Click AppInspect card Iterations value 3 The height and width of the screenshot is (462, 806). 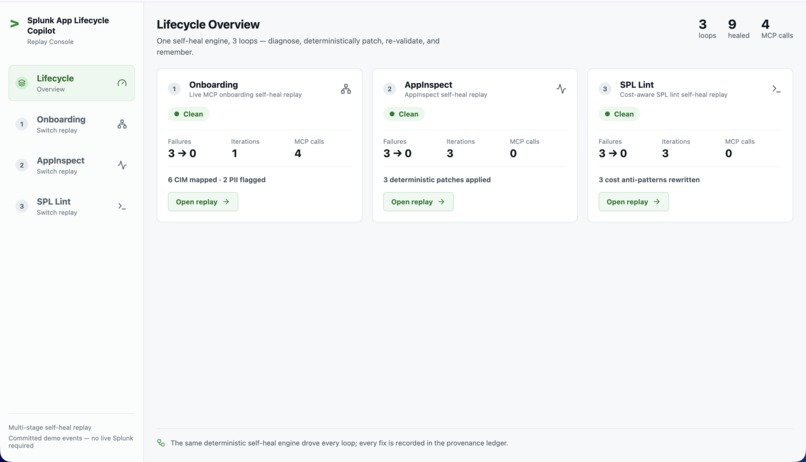(x=450, y=153)
